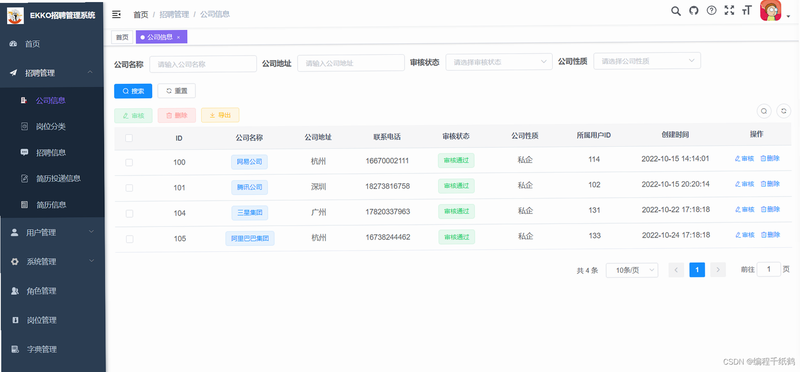
Task: Open the help document question icon
Action: [711, 10]
